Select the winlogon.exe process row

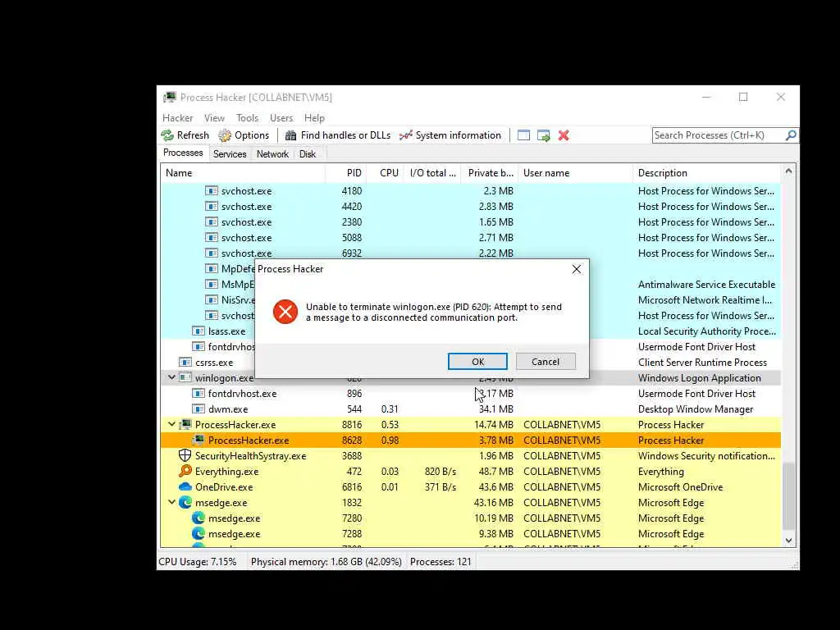(470, 377)
